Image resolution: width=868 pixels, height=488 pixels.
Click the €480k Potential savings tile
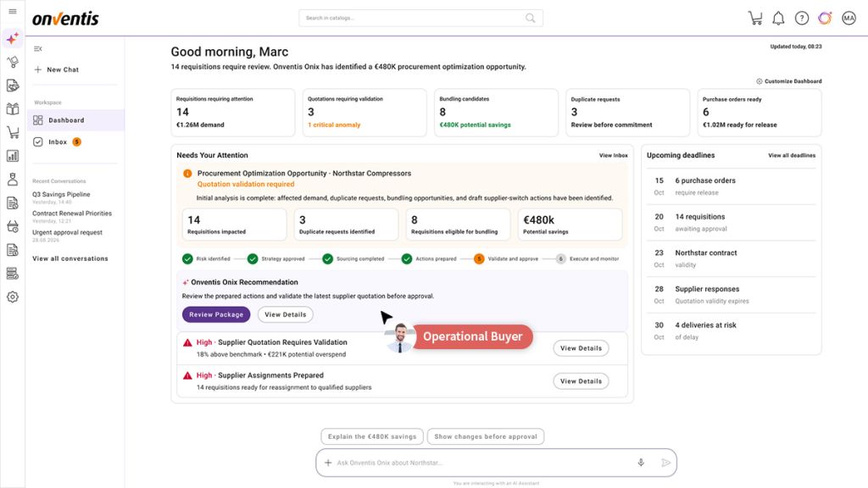tap(570, 225)
